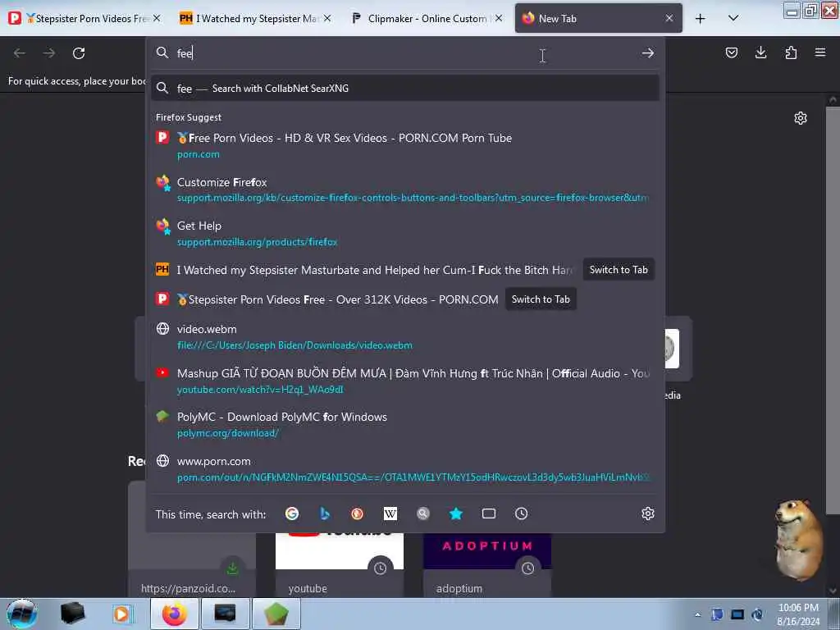Open the PolyMC green taskbar icon
The height and width of the screenshot is (630, 840).
point(276,614)
